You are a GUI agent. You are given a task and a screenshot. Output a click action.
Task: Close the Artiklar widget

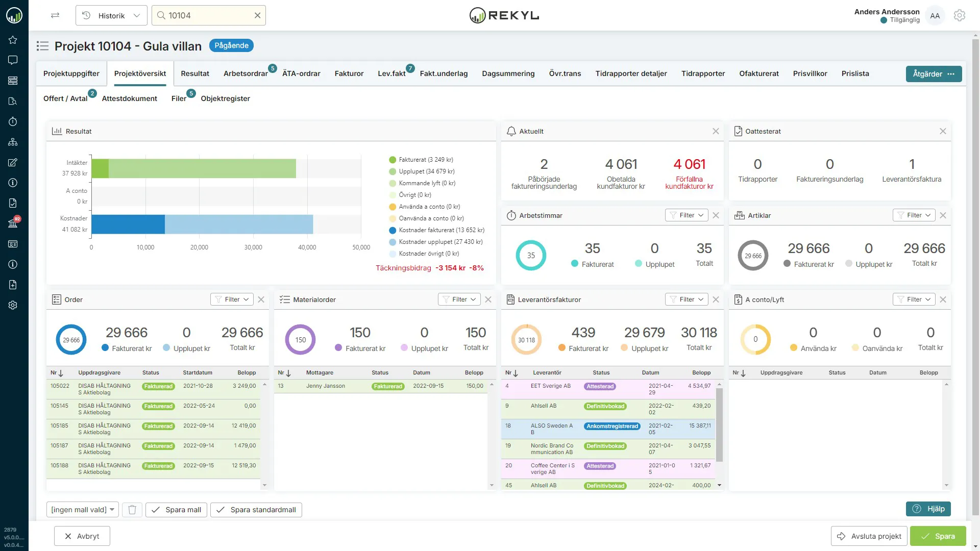point(943,215)
